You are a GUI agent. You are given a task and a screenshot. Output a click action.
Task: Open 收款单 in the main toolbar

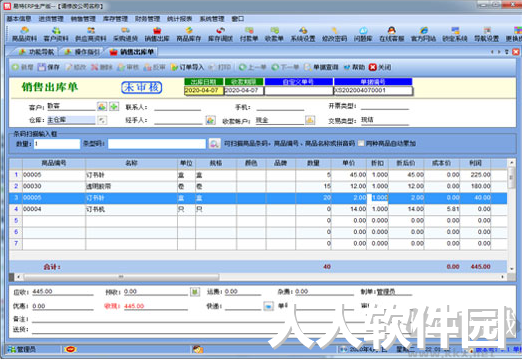click(274, 34)
